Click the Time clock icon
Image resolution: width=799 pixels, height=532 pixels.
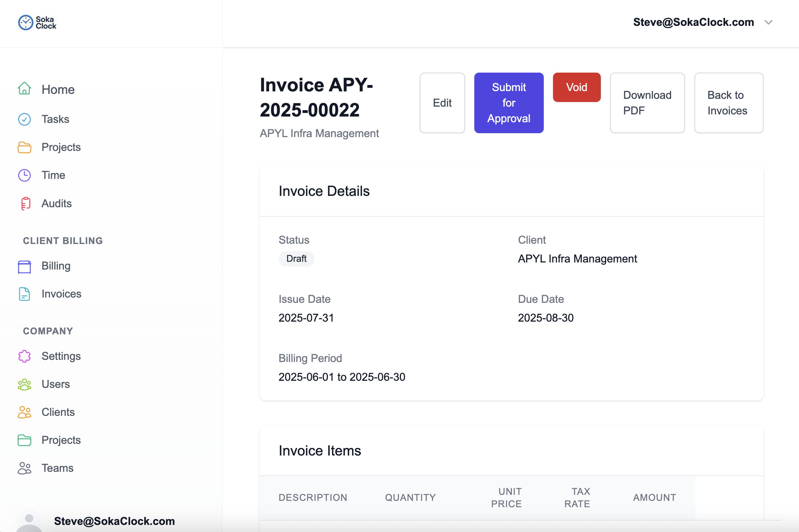24,175
